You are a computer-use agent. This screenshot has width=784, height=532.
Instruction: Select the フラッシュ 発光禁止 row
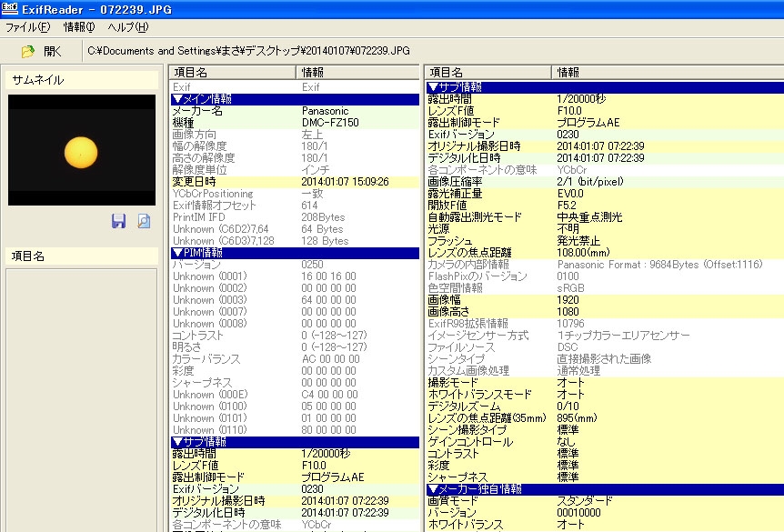[x=605, y=241]
